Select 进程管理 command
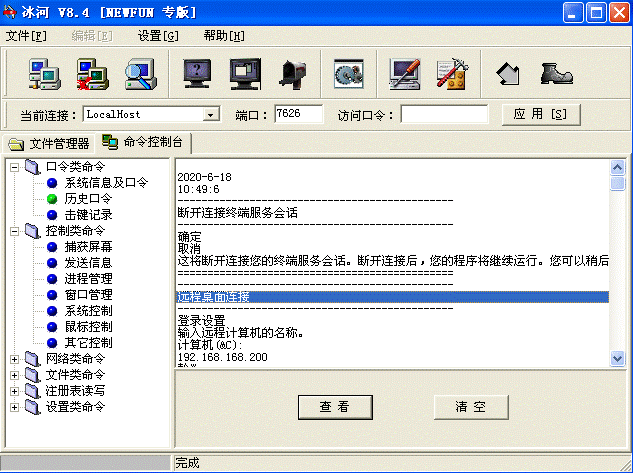Screen dimensions: 633x473 point(88,279)
